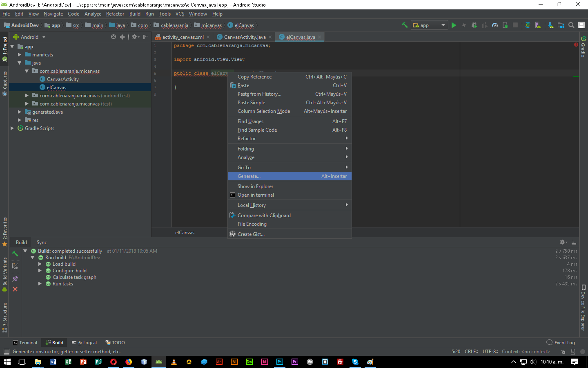
Task: Attach debugger to Android process
Action: [x=505, y=25]
